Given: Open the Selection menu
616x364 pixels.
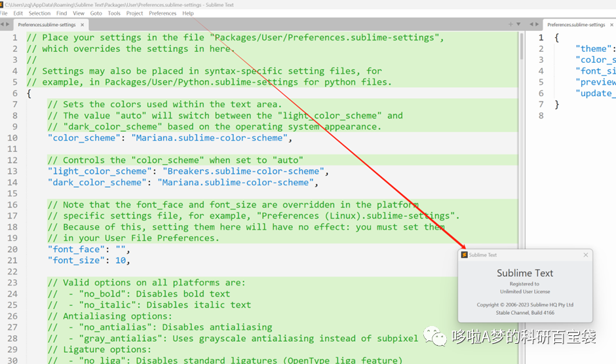Looking at the screenshot, I should click(39, 13).
